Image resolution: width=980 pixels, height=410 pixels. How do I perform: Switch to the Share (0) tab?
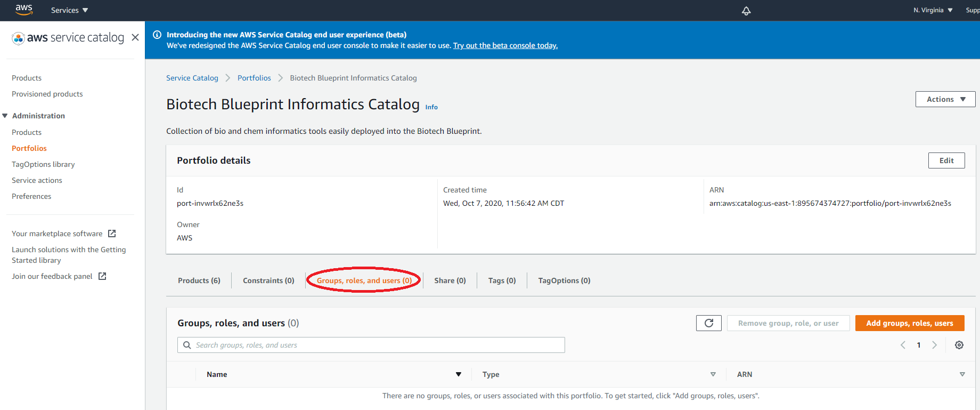450,280
